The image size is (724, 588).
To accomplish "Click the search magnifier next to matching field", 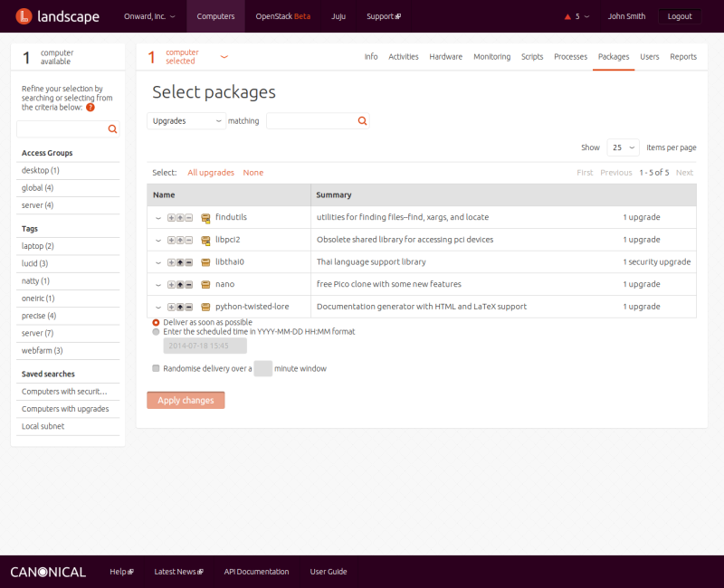I will click(x=362, y=121).
